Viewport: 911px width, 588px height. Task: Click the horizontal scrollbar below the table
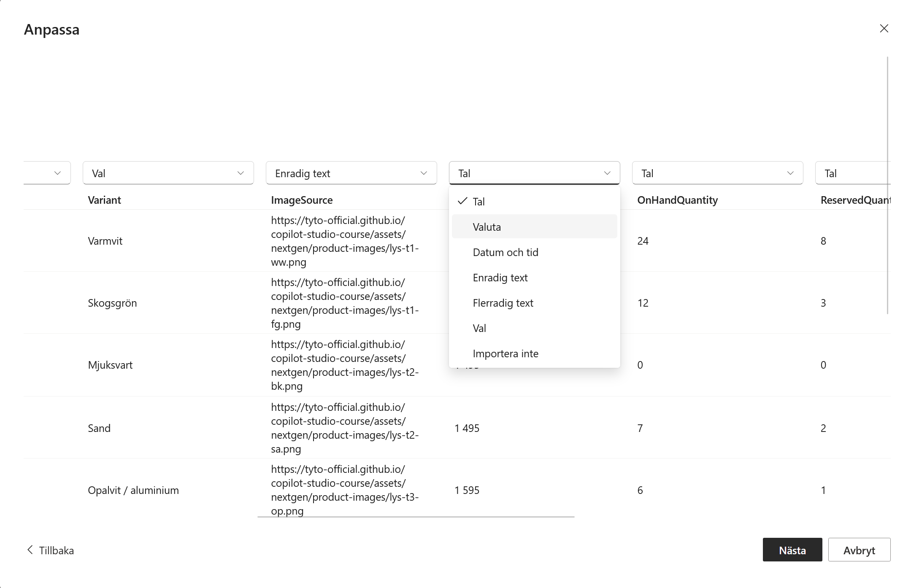[416, 516]
